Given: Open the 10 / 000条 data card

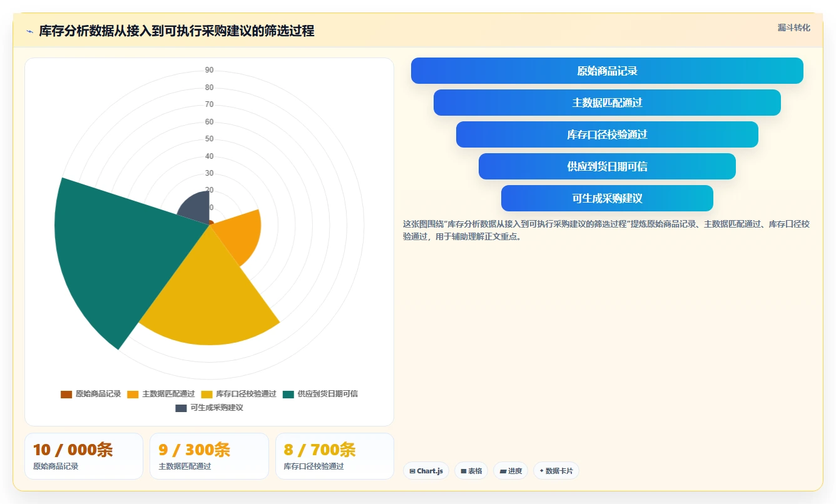Looking at the screenshot, I should pos(84,456).
